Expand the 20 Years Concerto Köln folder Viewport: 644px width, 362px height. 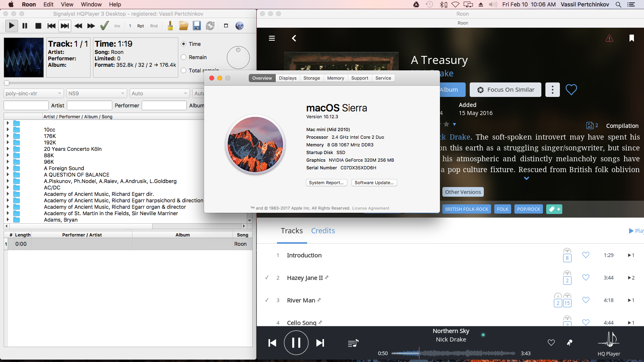tap(8, 149)
